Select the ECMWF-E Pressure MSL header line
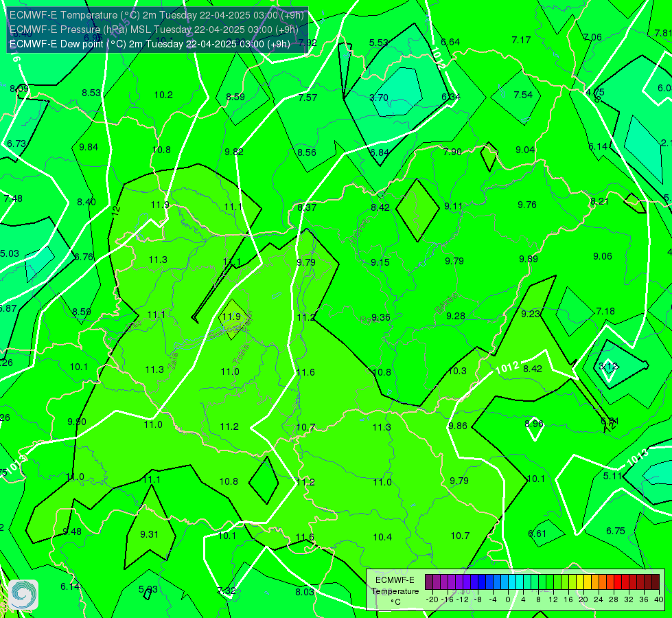This screenshot has height=618, width=672. 154,30
